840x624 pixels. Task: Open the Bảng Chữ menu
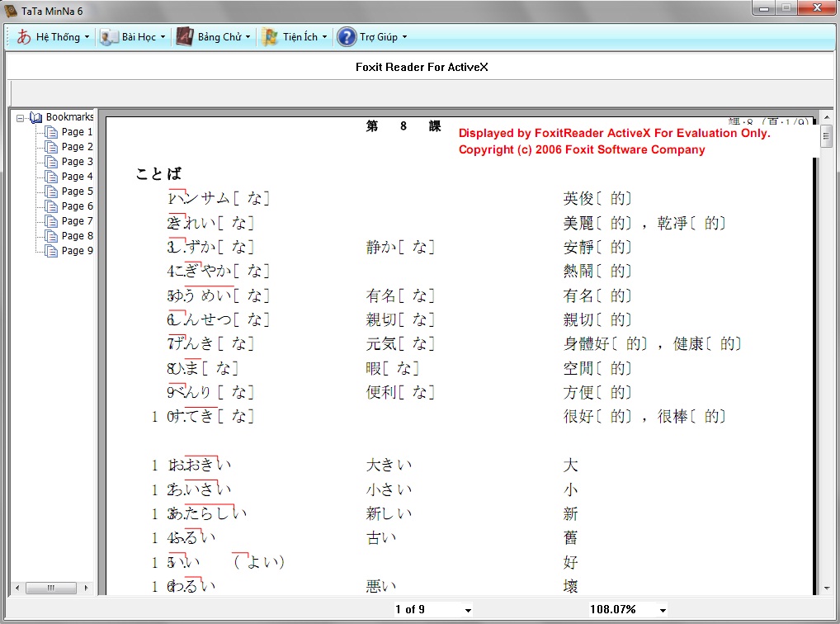tap(213, 37)
